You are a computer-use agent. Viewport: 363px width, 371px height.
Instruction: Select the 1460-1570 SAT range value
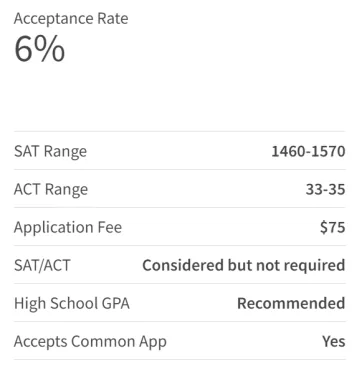pyautogui.click(x=308, y=152)
